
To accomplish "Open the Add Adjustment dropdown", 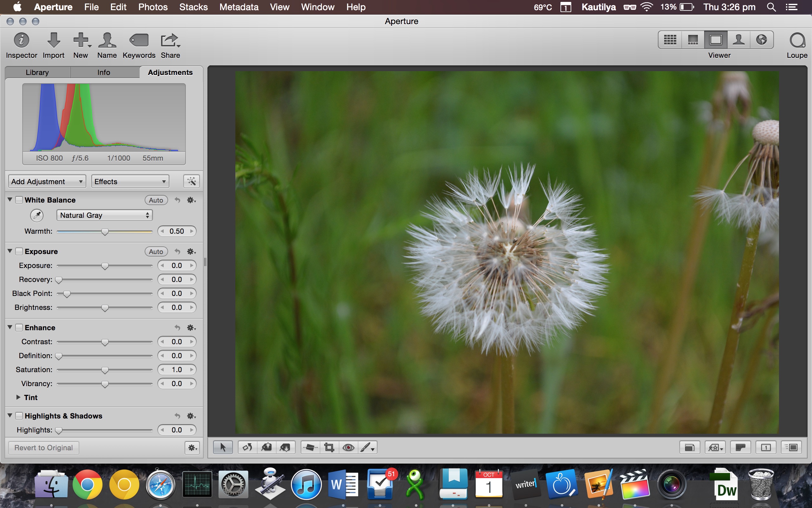I will pyautogui.click(x=47, y=181).
